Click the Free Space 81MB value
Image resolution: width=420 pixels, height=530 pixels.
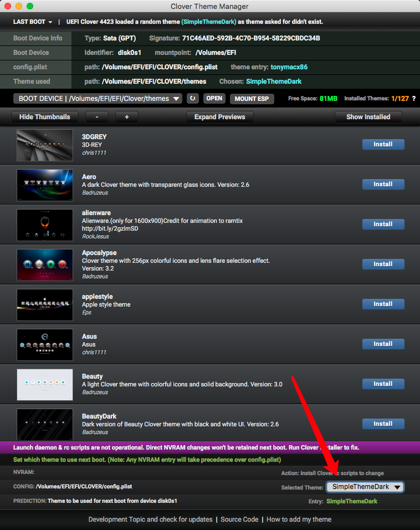pyautogui.click(x=329, y=99)
